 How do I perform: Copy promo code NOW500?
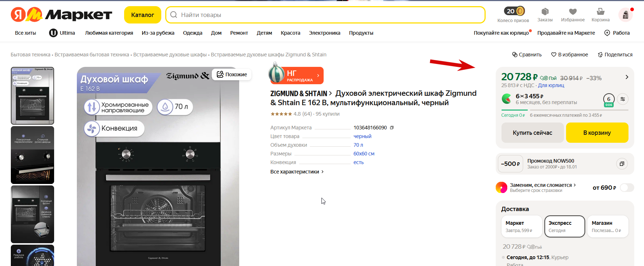coord(622,164)
